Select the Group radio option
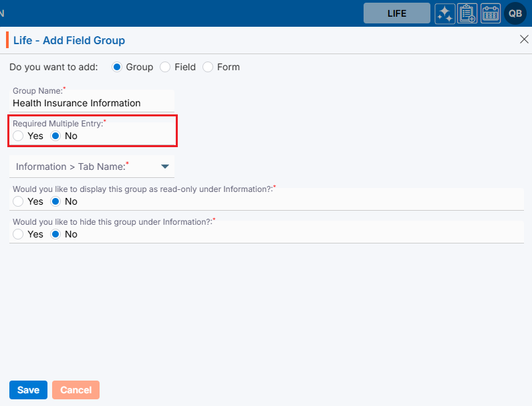Image resolution: width=532 pixels, height=406 pixels. (x=117, y=67)
